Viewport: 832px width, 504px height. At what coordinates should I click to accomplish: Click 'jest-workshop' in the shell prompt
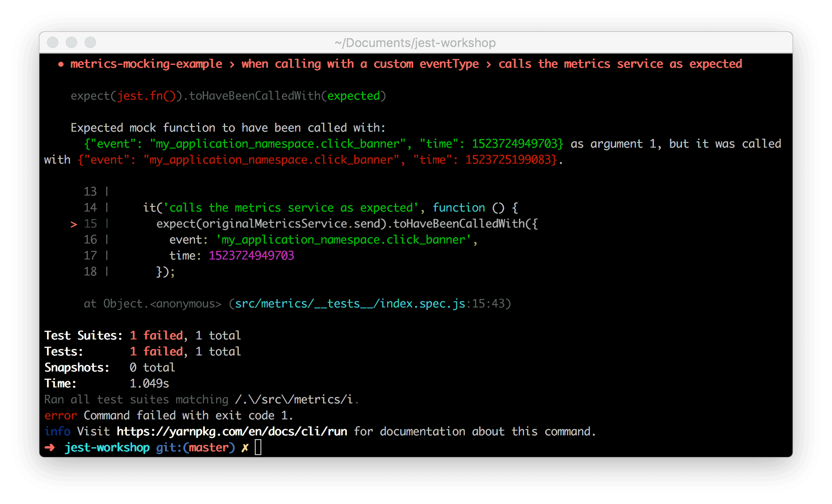coord(107,448)
